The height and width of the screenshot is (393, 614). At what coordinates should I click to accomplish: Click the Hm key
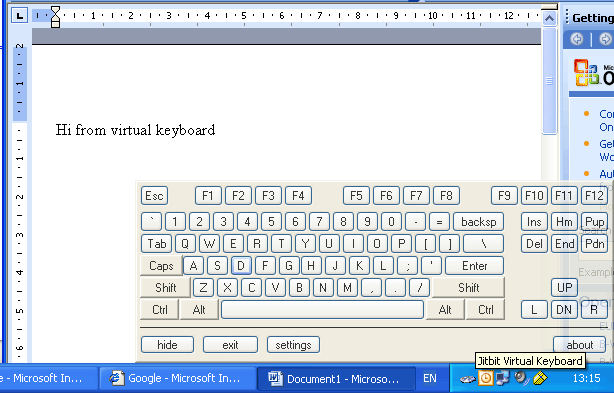click(x=564, y=222)
